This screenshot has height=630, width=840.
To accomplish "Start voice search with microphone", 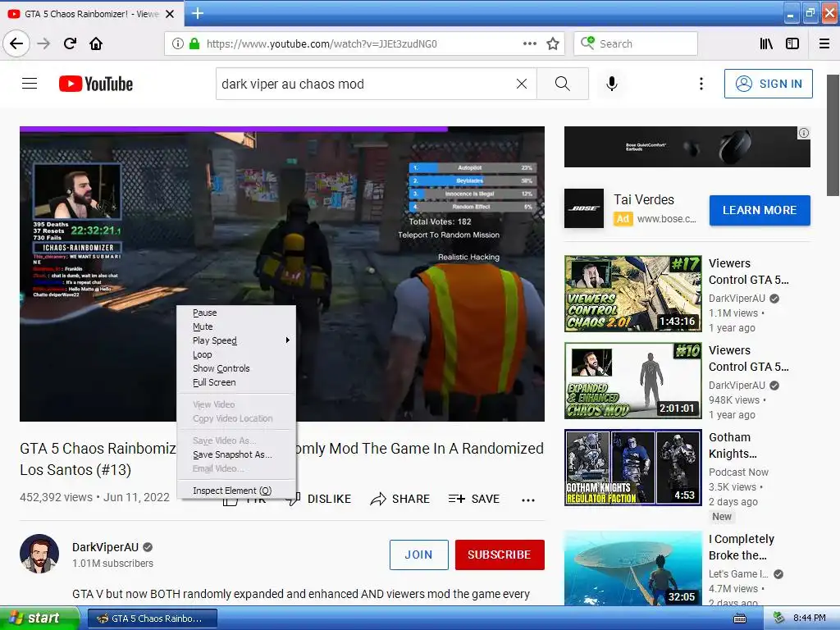I will click(x=612, y=84).
